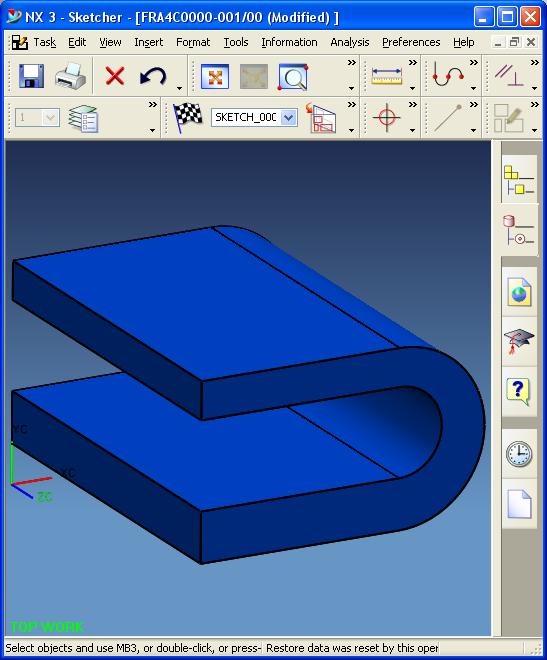
Task: Open the Help menu
Action: click(x=464, y=43)
